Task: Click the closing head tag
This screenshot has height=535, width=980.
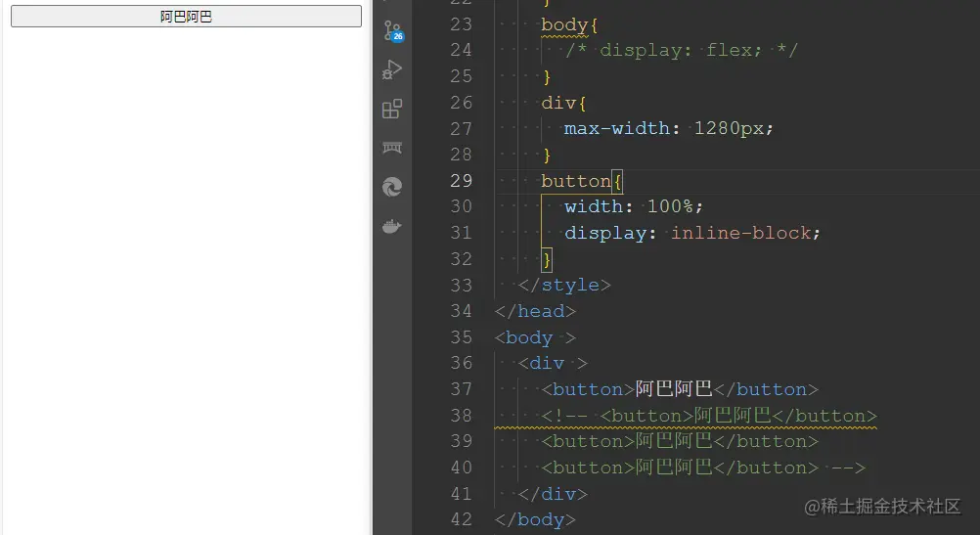Action: 535,311
